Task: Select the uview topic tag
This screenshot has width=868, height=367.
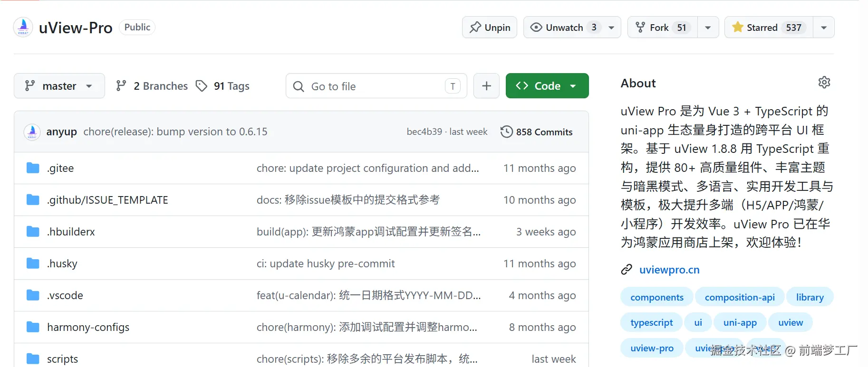Action: click(x=791, y=322)
